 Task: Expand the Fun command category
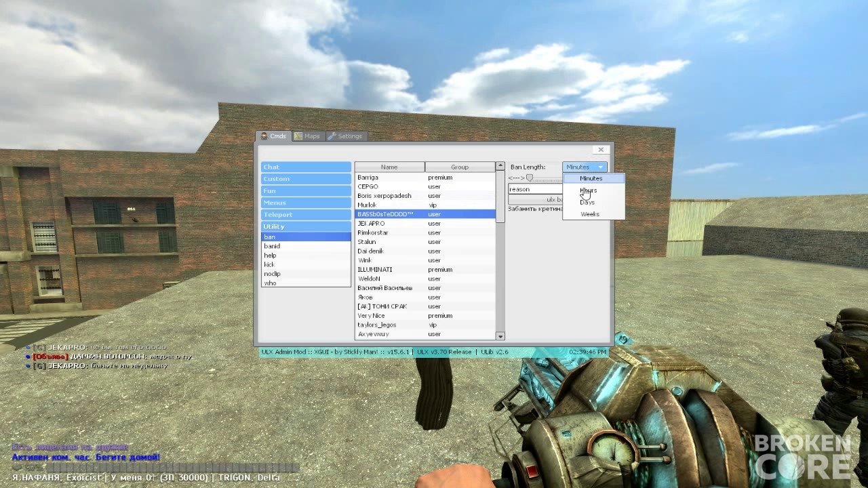[x=306, y=191]
